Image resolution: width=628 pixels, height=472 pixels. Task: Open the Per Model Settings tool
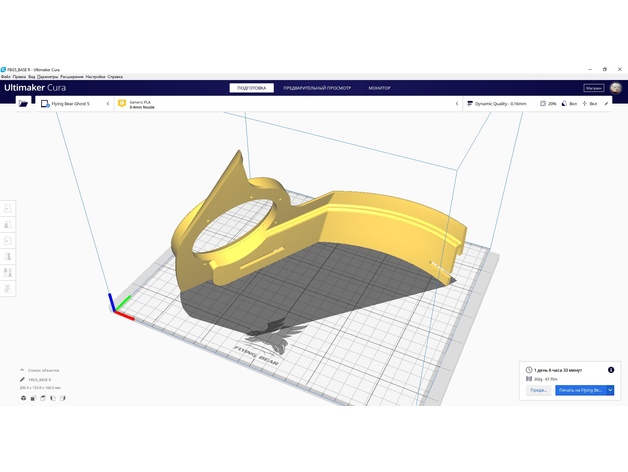coord(9,272)
